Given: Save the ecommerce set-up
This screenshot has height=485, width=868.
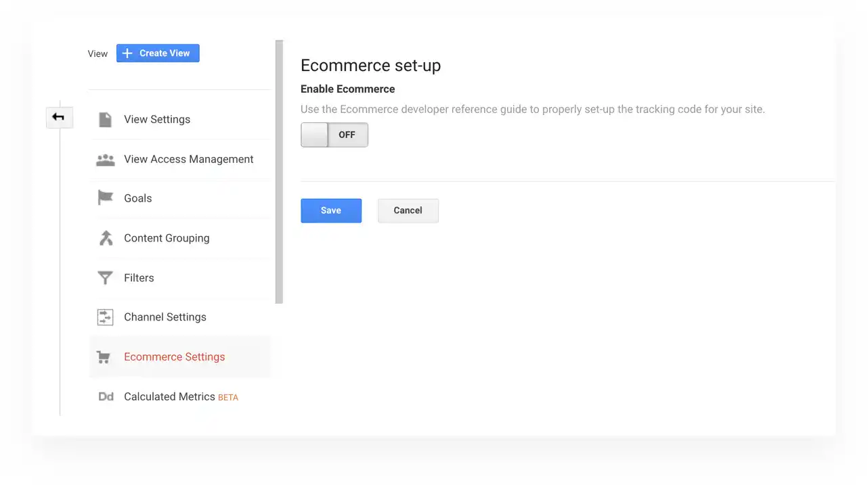Looking at the screenshot, I should [x=331, y=210].
